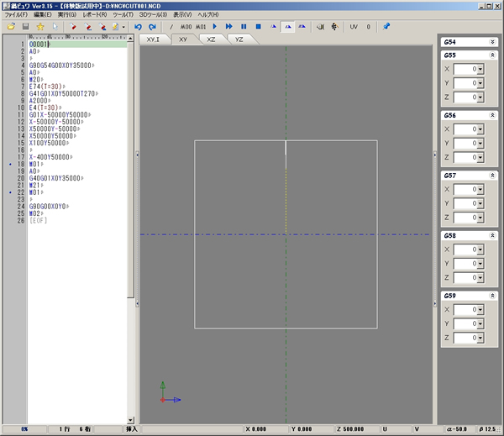Open the G57 Z value dropdown
504x436 pixels.
pos(480,218)
